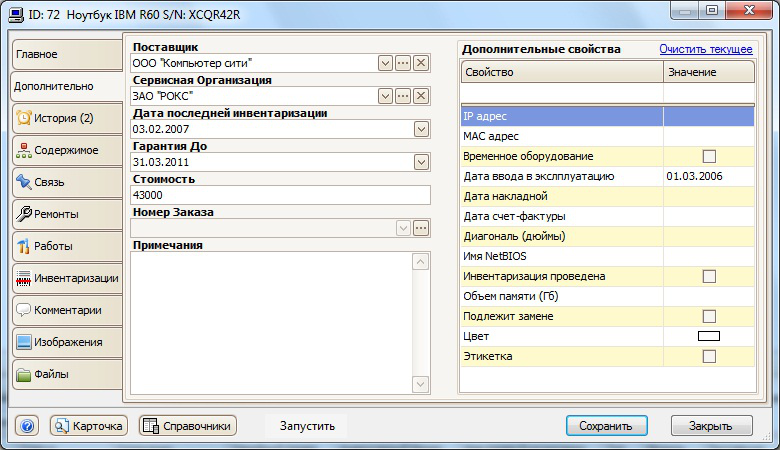This screenshot has height=450, width=780.
Task: Open Инвентаризации tab
Action: pos(67,278)
